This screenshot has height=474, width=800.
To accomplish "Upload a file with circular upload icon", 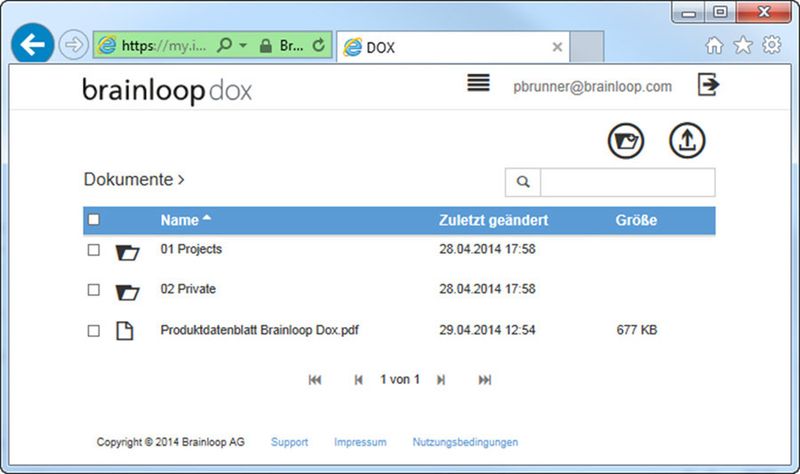I will (687, 140).
